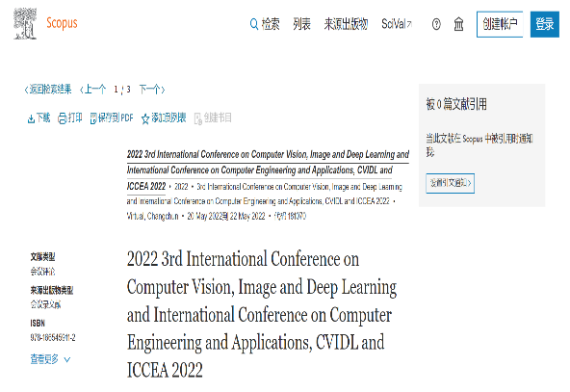Open SciVal external link
This screenshot has height=392, width=570.
point(397,24)
